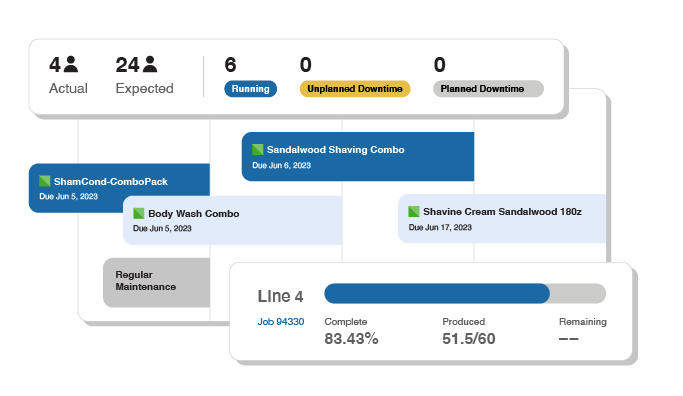Open the ShamCond-ComboPack job card

119,188
